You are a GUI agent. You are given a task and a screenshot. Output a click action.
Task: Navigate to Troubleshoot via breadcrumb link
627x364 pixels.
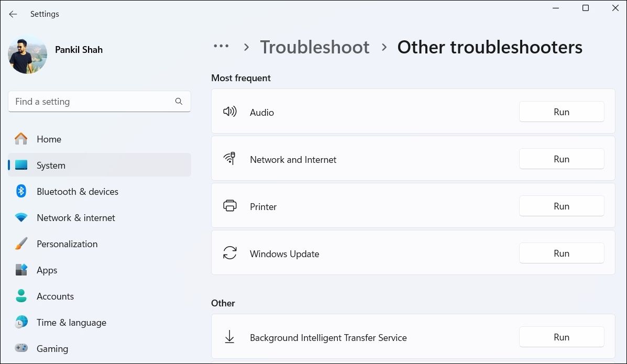[315, 47]
